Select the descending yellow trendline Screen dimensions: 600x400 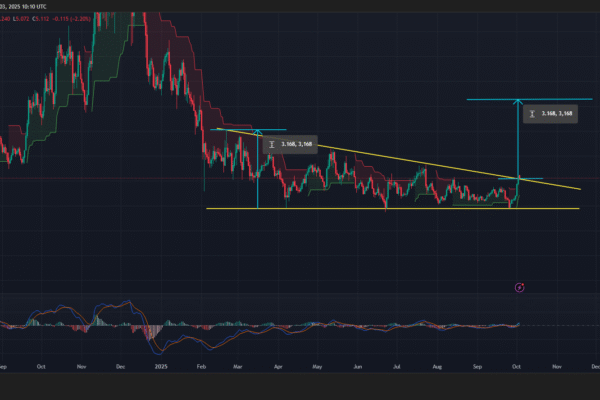400,159
